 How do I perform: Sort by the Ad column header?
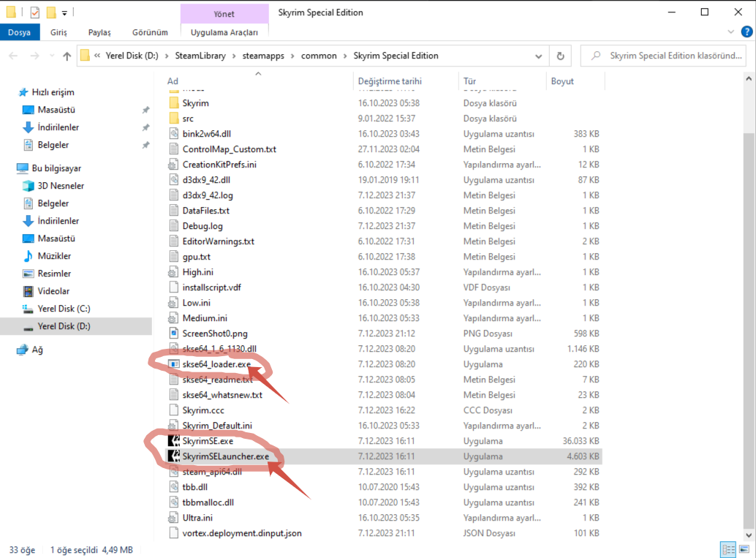coord(173,81)
